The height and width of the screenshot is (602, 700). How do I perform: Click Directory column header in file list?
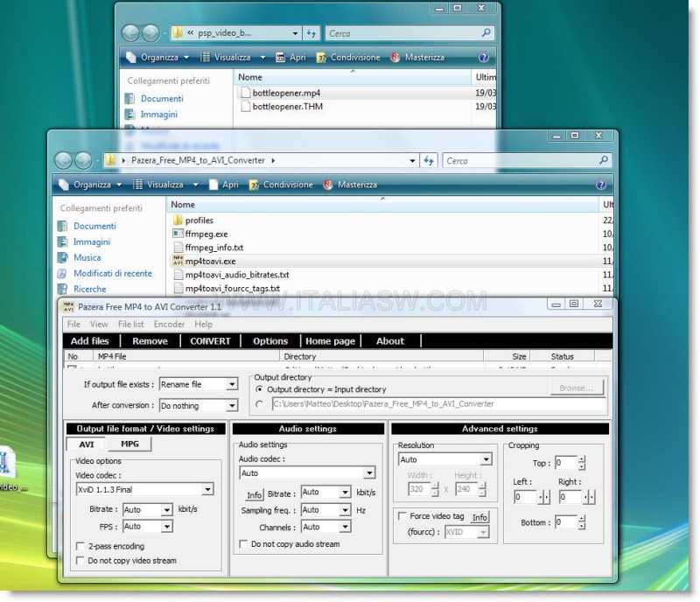(381, 356)
